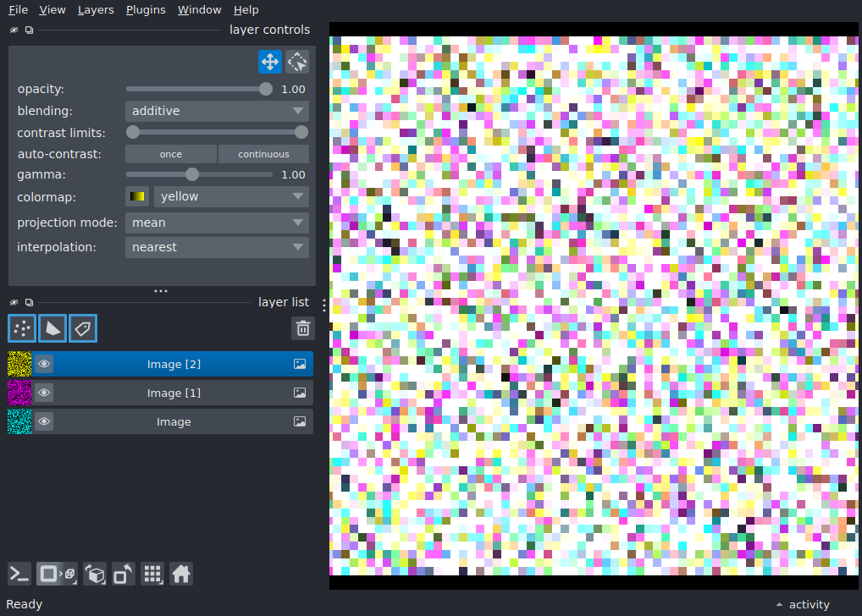Select the Image [2] layer thumbnail
Image resolution: width=862 pixels, height=616 pixels.
pos(19,364)
